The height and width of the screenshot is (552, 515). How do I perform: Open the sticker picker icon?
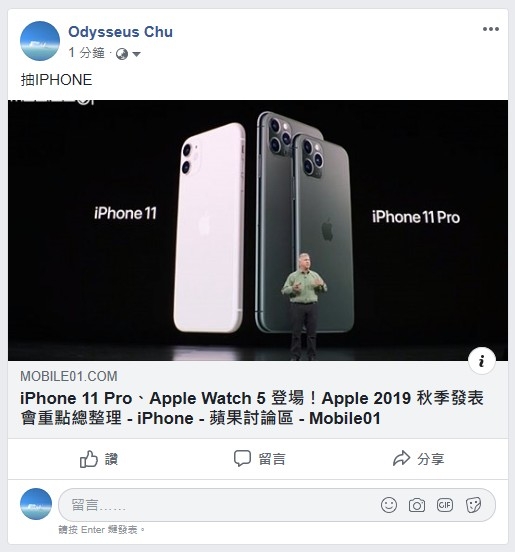coord(473,505)
